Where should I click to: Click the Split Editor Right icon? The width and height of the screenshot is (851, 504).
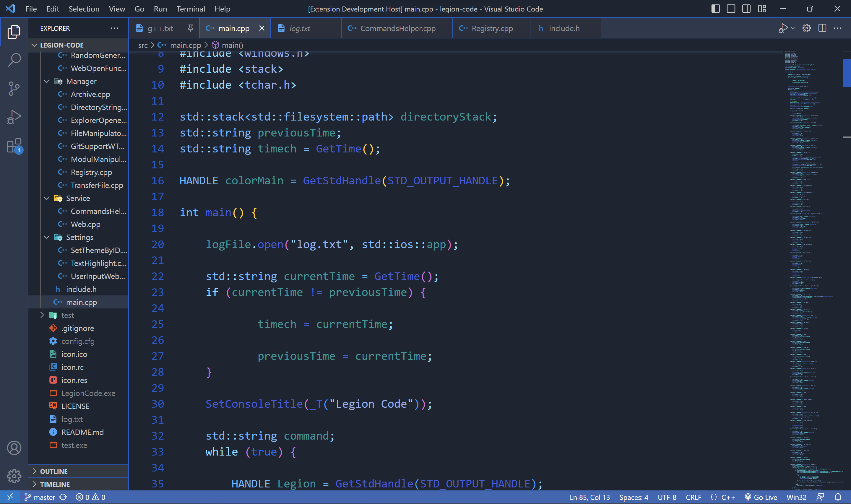(x=822, y=28)
